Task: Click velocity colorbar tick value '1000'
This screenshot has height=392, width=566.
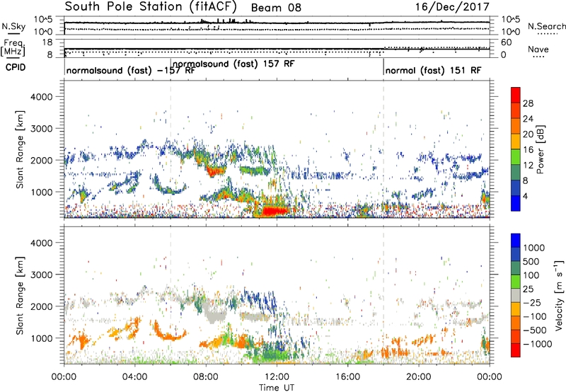Action: (x=533, y=248)
